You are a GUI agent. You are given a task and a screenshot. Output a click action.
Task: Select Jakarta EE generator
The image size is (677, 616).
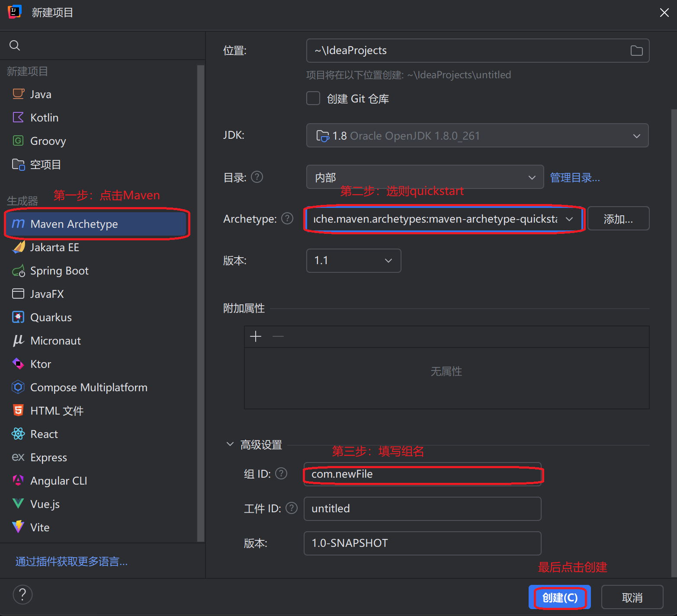click(x=99, y=247)
